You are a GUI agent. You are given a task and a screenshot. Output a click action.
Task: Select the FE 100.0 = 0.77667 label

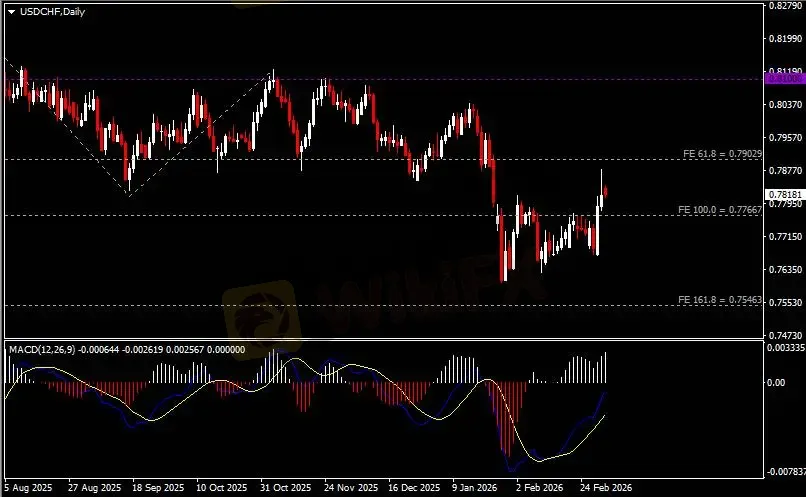[x=720, y=209]
